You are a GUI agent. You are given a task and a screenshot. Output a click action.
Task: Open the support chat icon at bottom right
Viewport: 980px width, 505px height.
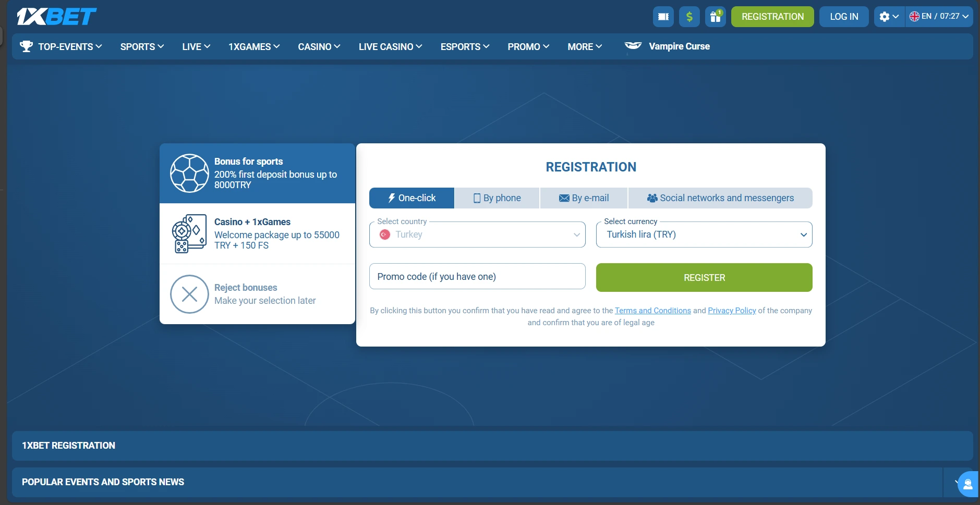967,483
